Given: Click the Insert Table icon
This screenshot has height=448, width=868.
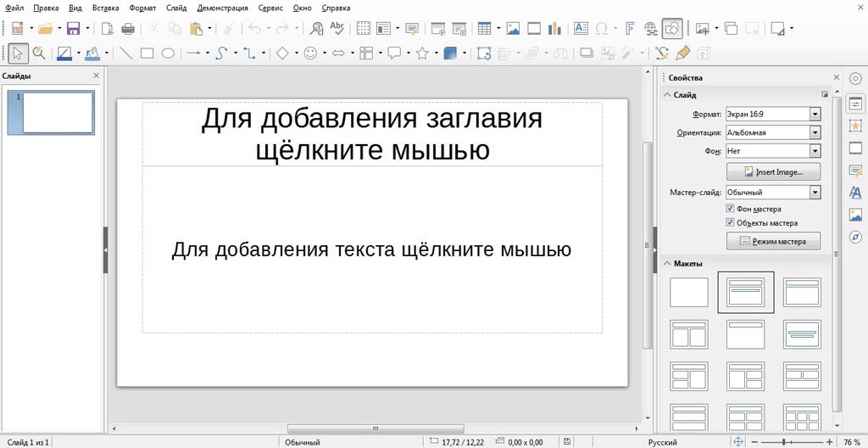Looking at the screenshot, I should click(x=484, y=28).
